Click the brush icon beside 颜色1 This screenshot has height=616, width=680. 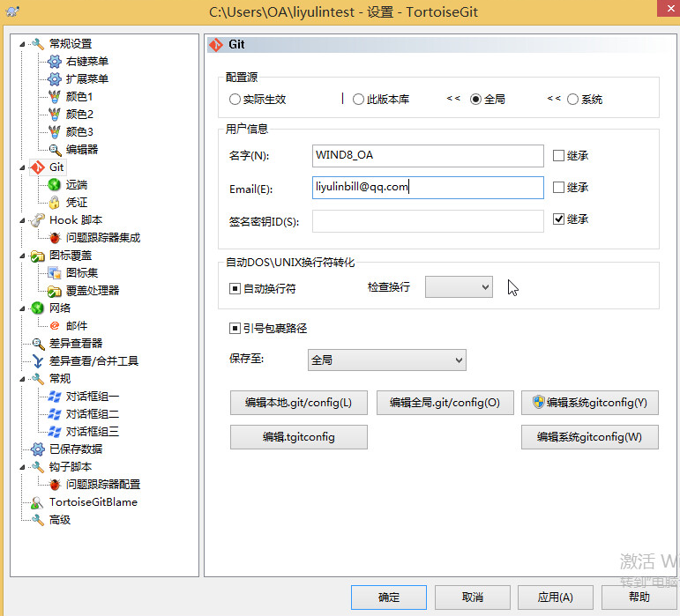(54, 97)
